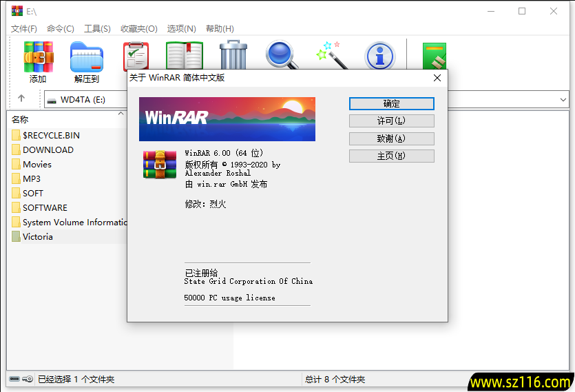Click the Extract To (解压到) toolbar icon
575x392 pixels.
tap(87, 57)
